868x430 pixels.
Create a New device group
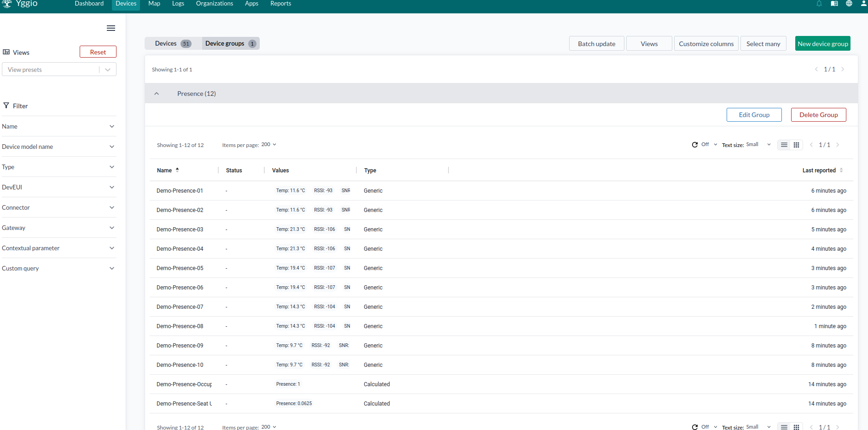click(x=823, y=44)
